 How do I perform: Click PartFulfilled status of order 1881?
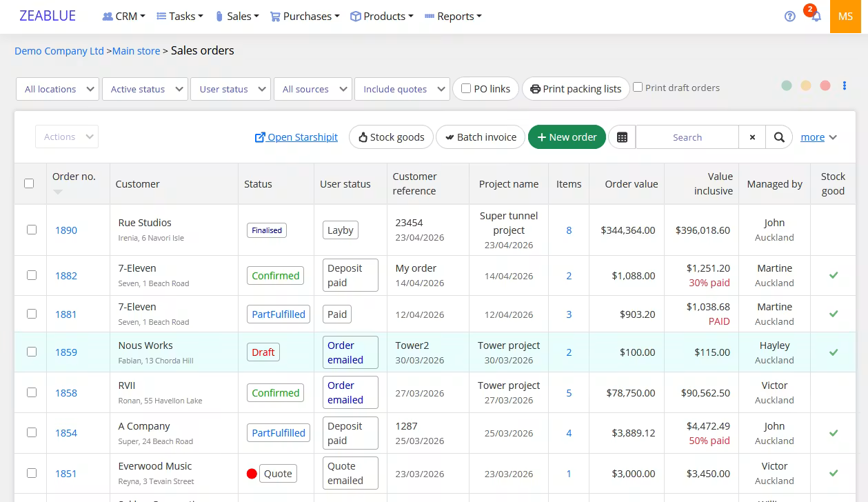(x=279, y=314)
